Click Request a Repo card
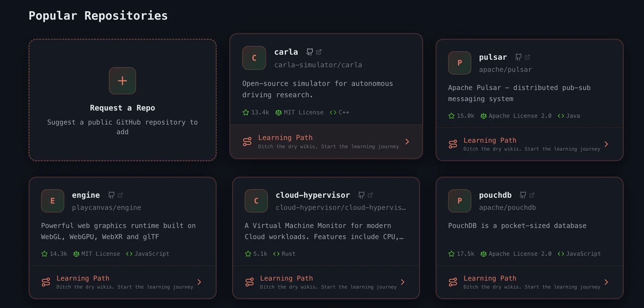This screenshot has width=644, height=308. [x=122, y=100]
